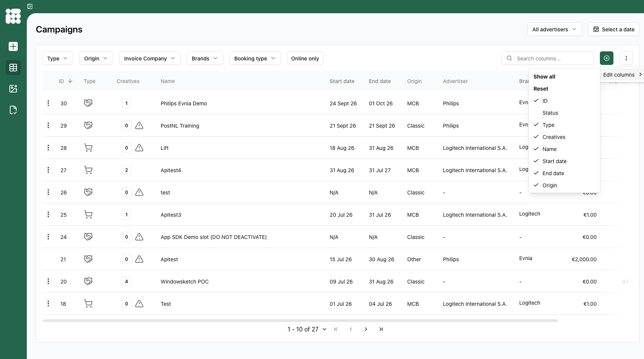Click handshake type icon for Windowsketch POC

coord(88,281)
